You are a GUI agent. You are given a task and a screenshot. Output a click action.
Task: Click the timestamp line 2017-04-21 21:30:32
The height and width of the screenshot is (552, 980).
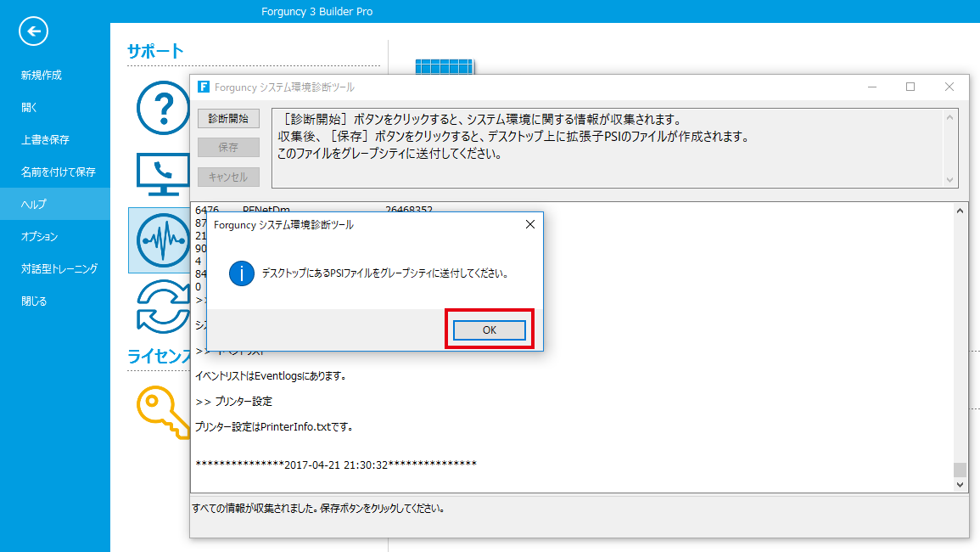coord(336,465)
